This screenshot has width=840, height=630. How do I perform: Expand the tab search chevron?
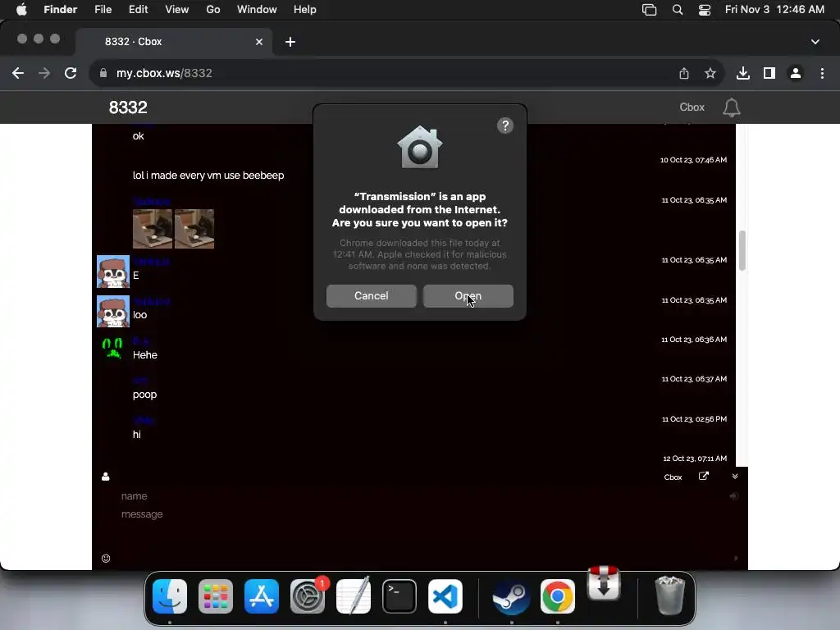tap(815, 42)
